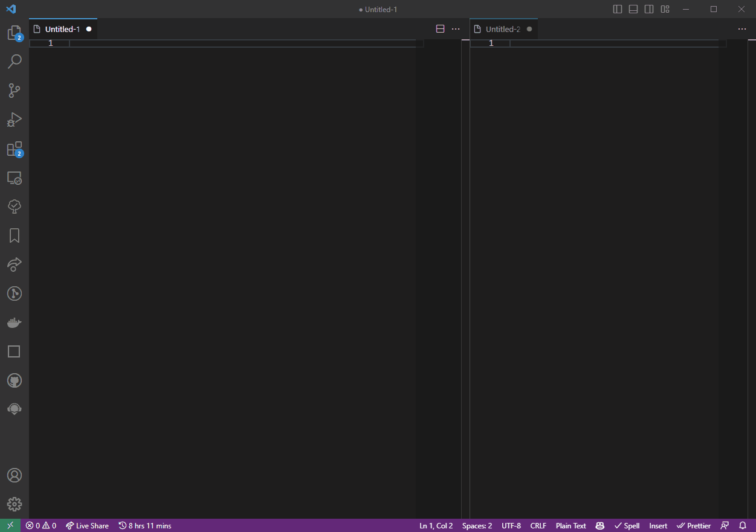The height and width of the screenshot is (532, 756).
Task: Open the Remote Explorer panel
Action: (x=14, y=178)
